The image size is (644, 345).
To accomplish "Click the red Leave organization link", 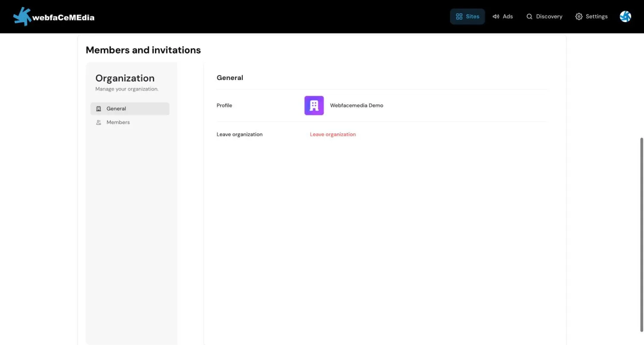I will point(333,134).
